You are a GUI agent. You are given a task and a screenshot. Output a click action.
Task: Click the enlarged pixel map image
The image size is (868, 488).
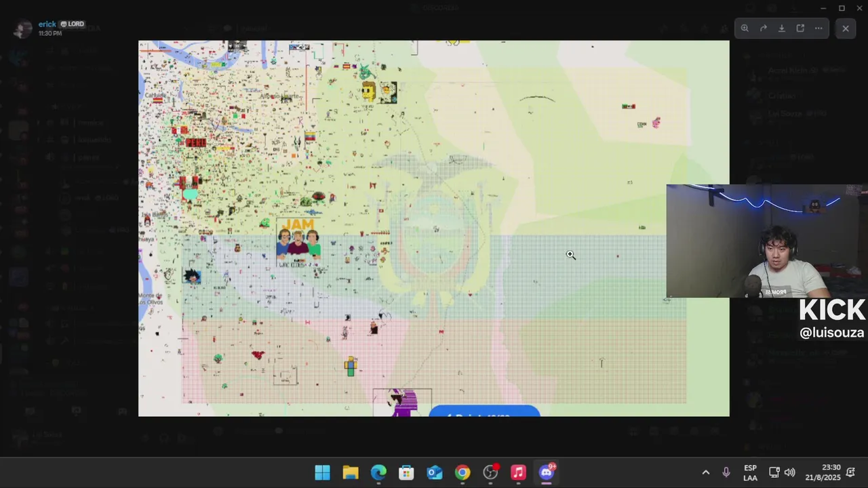point(434,228)
